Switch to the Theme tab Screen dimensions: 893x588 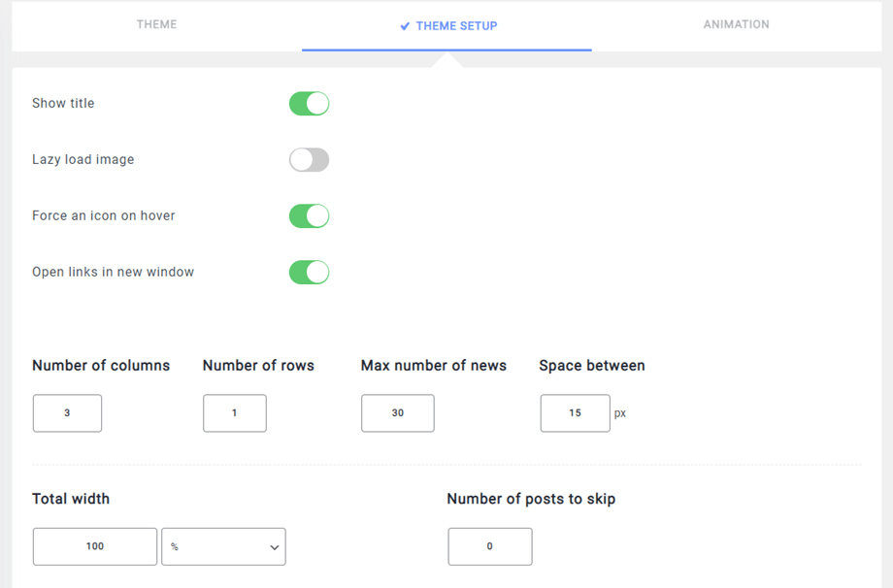(x=156, y=24)
